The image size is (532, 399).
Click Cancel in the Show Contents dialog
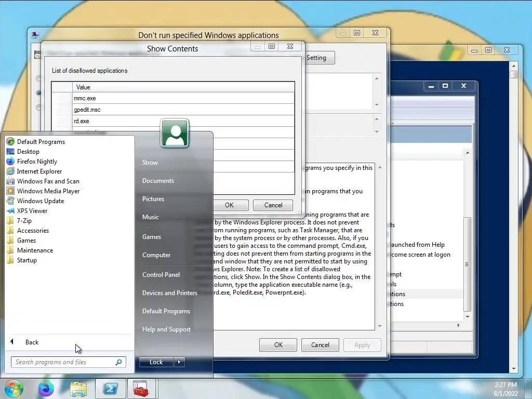click(x=273, y=205)
